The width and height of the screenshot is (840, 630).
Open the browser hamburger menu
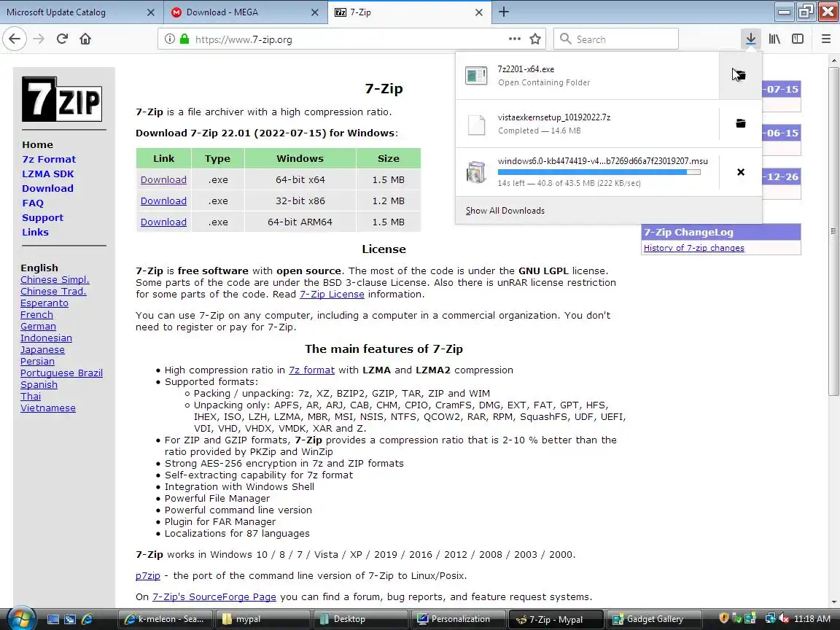(x=826, y=39)
